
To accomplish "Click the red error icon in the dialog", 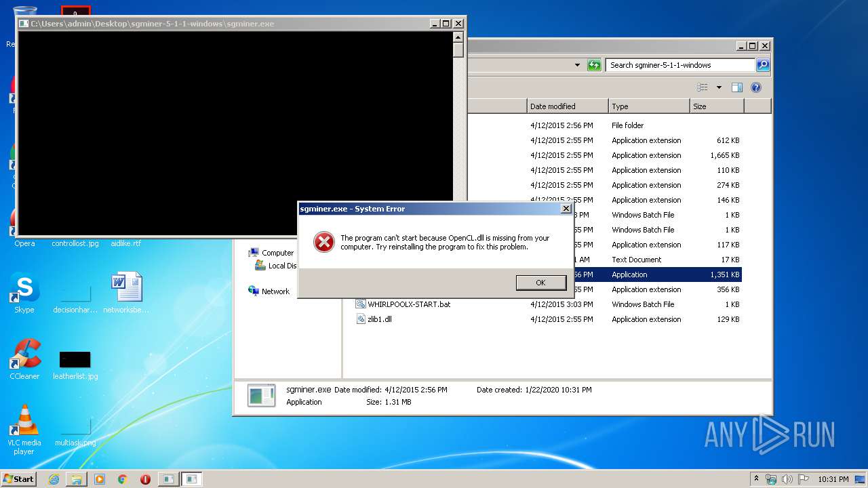I will (x=324, y=242).
